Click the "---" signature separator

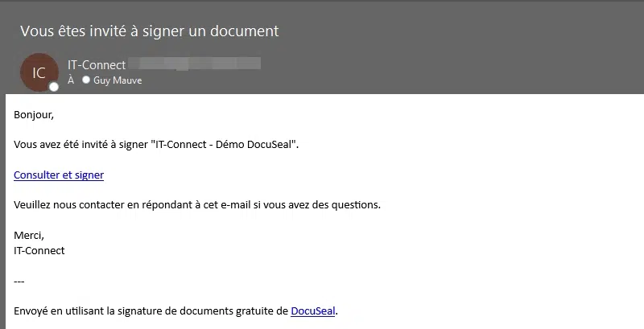click(19, 281)
